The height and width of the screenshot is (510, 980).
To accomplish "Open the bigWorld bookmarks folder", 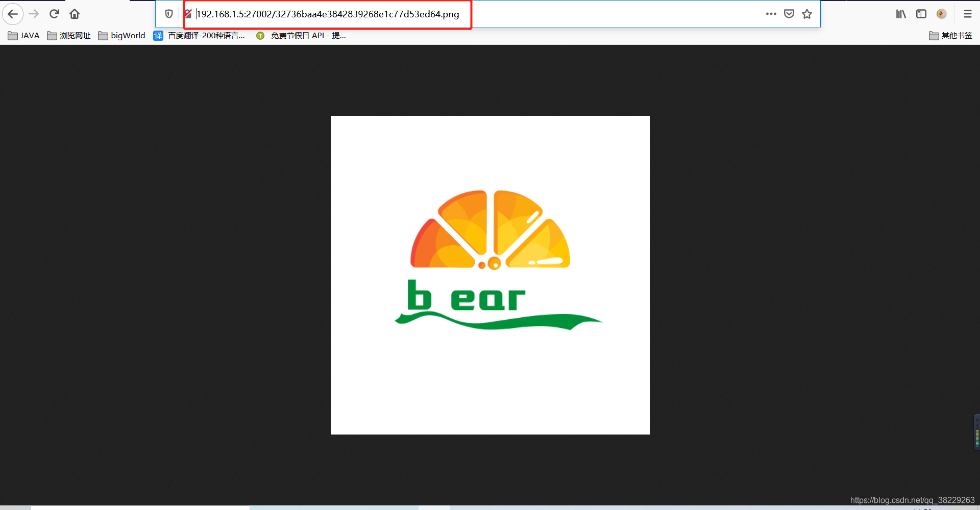I will click(122, 35).
